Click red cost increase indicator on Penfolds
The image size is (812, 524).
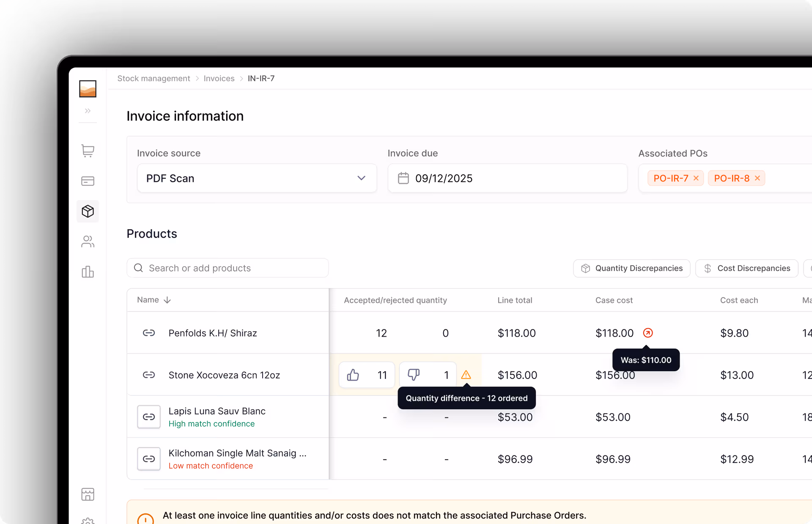[647, 333]
